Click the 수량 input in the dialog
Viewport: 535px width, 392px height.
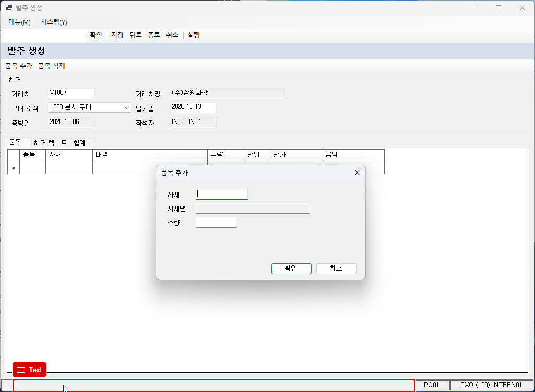point(216,223)
